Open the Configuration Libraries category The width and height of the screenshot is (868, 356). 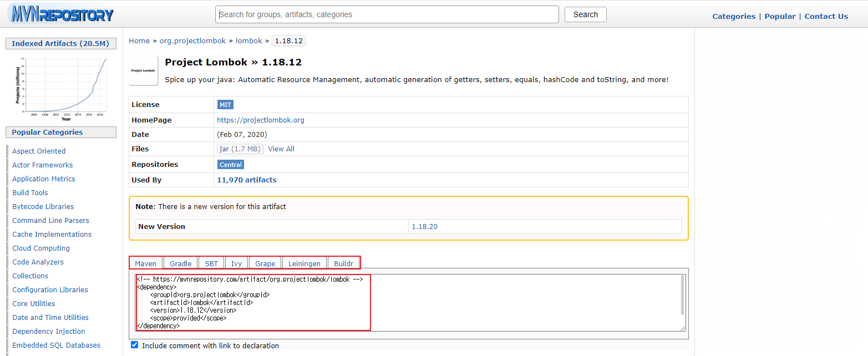pyautogui.click(x=50, y=289)
